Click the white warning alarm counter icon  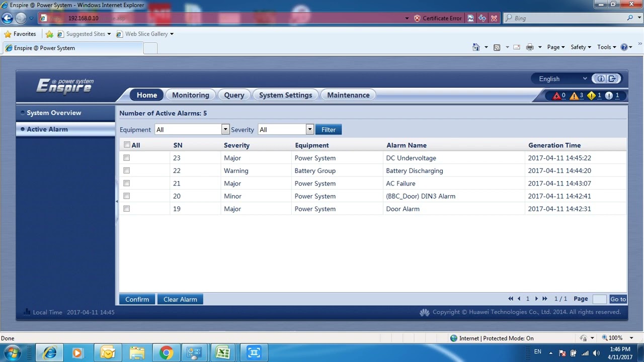609,96
